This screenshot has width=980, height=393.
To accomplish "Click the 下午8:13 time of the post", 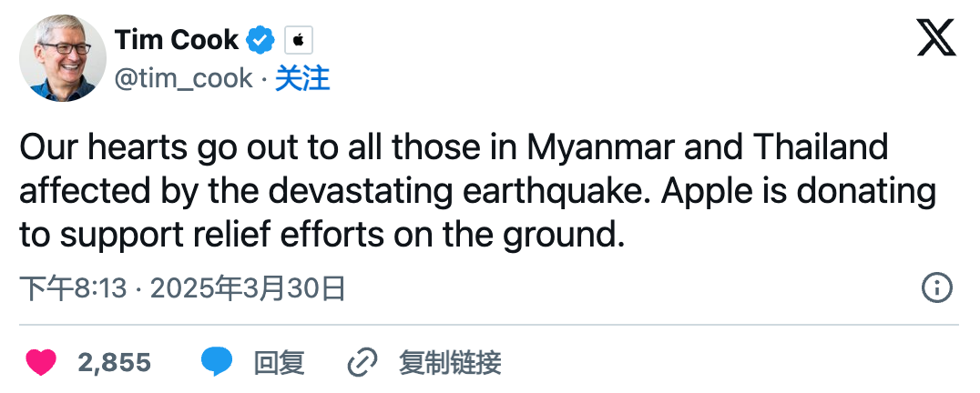I will (72, 289).
